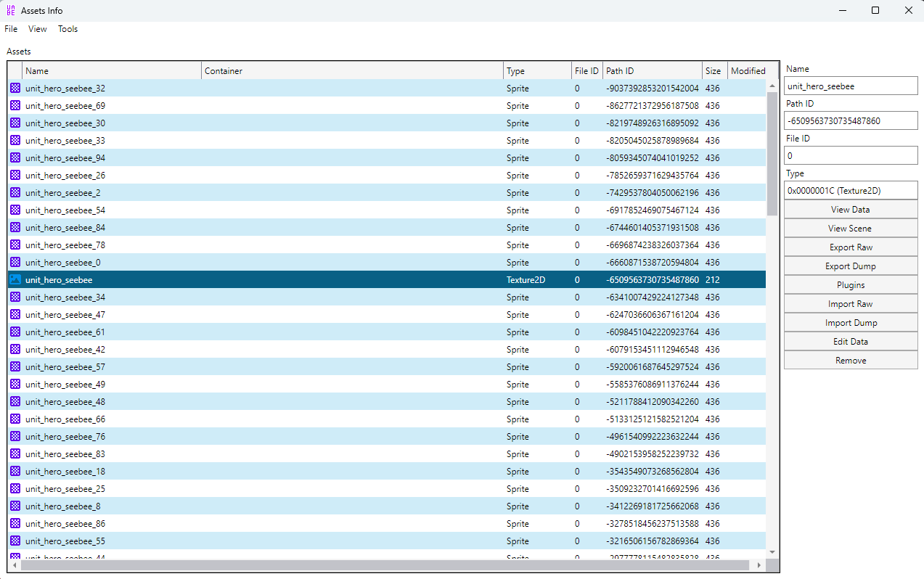Sort the list by Path ID column
Screen dimensions: 924x579
point(652,71)
